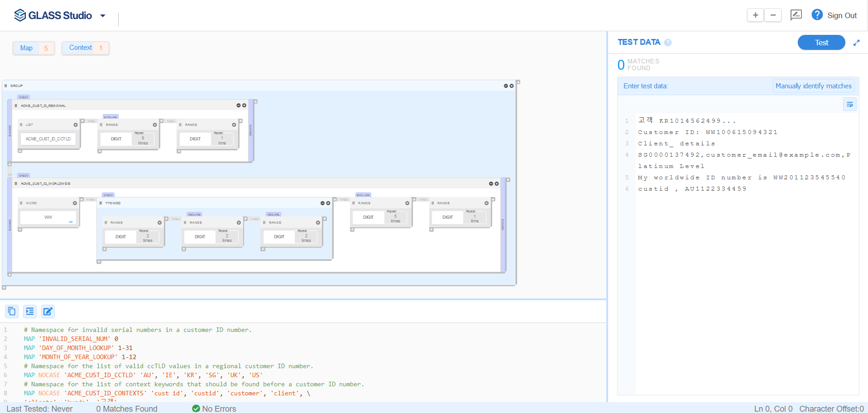The height and width of the screenshot is (413, 868).
Task: Click the indent format code icon
Action: click(30, 311)
